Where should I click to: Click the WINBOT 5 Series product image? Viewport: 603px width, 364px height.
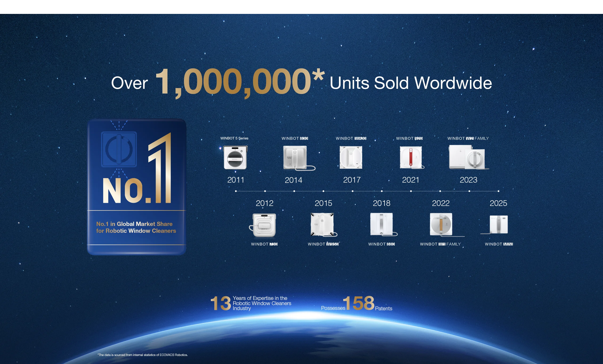coord(235,157)
